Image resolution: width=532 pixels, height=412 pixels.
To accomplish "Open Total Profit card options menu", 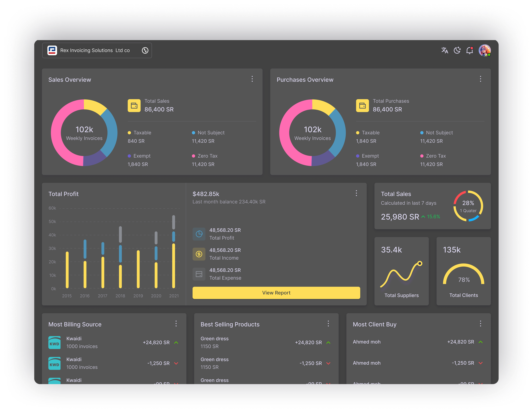I will 356,193.
